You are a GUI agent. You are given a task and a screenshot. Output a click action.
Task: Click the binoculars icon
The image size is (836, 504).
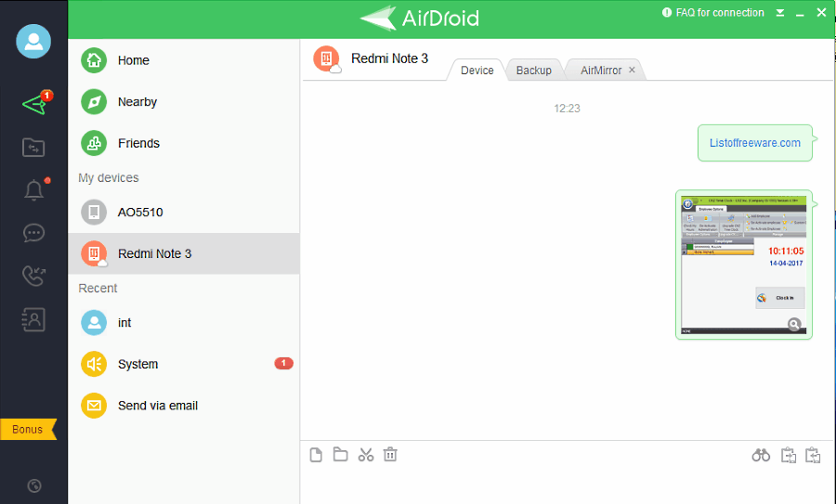tap(761, 456)
